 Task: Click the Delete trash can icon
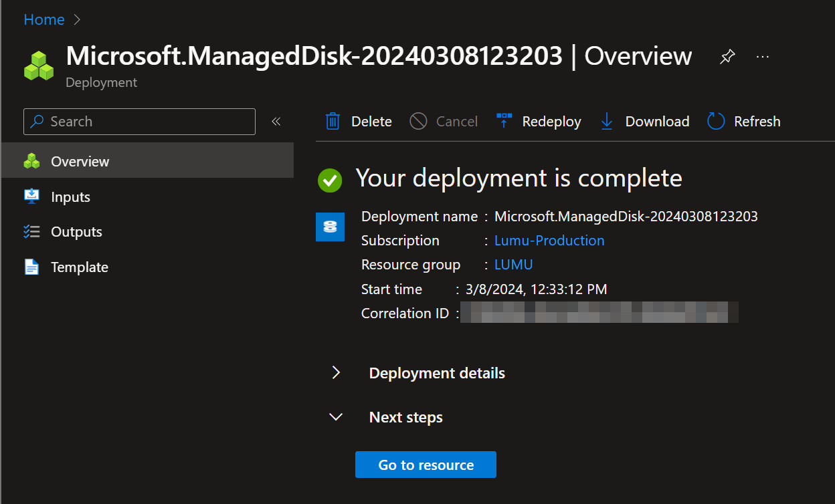click(333, 122)
